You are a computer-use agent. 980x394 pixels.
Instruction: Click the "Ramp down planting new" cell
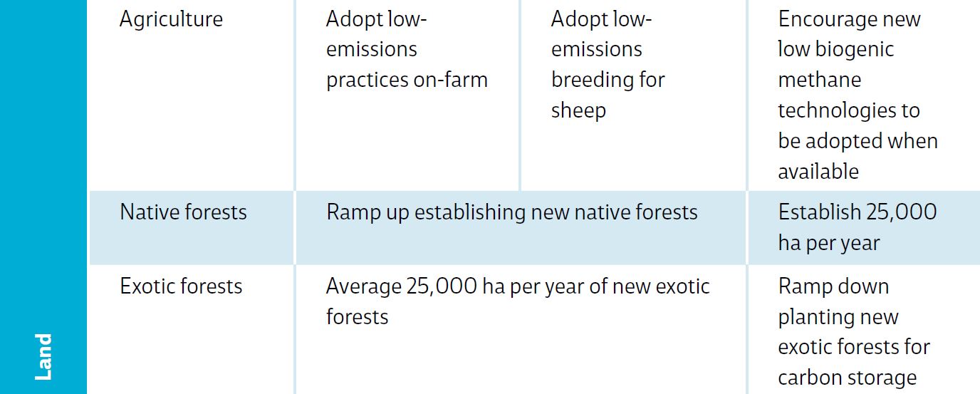pos(838,301)
